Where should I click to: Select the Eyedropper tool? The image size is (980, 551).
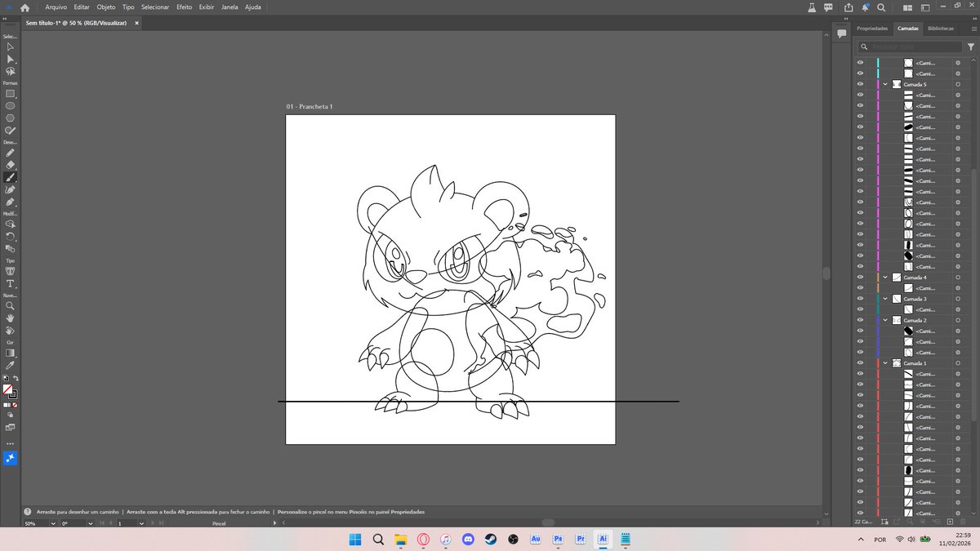pos(11,366)
